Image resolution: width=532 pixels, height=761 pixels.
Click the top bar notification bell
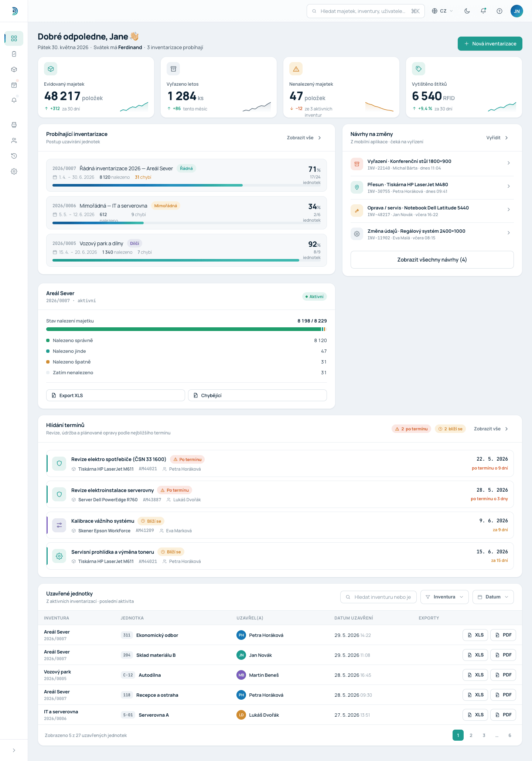click(x=483, y=11)
